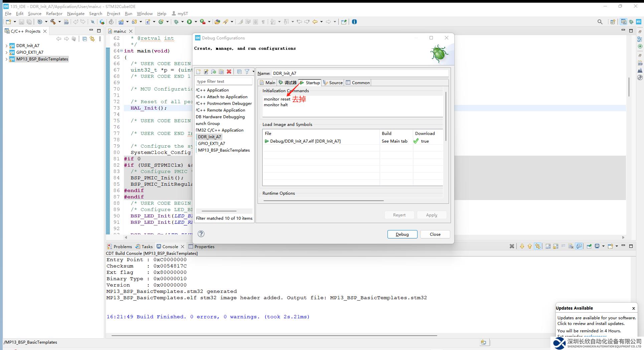Click the Information Center icon in toolbar
Screen dimensions: 644x350
click(354, 22)
